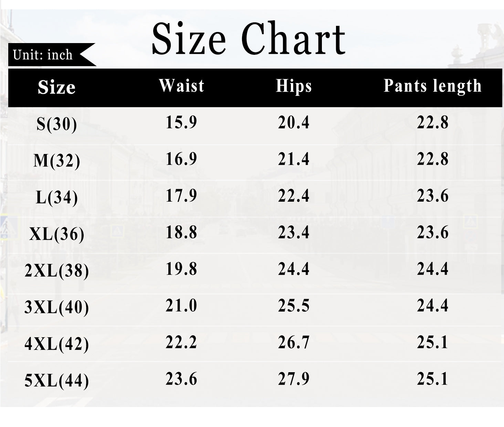Select the Waist column header

[181, 85]
